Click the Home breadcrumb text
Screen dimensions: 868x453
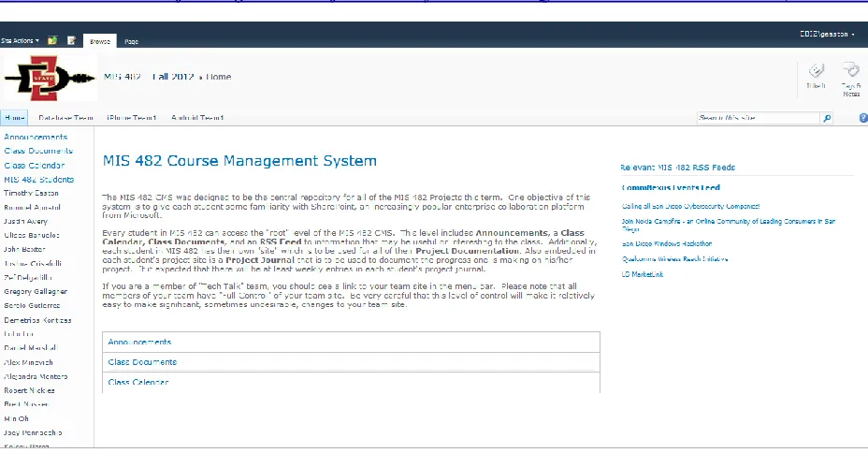point(219,77)
